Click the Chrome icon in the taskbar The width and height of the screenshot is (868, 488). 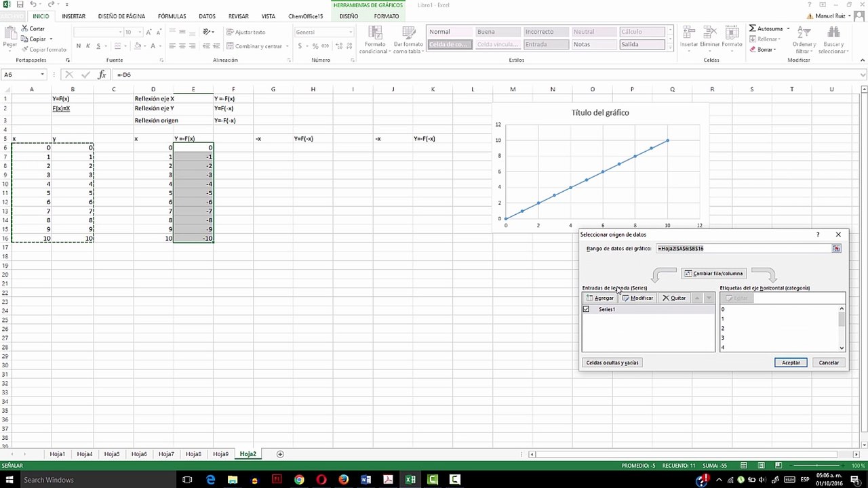[x=299, y=480]
